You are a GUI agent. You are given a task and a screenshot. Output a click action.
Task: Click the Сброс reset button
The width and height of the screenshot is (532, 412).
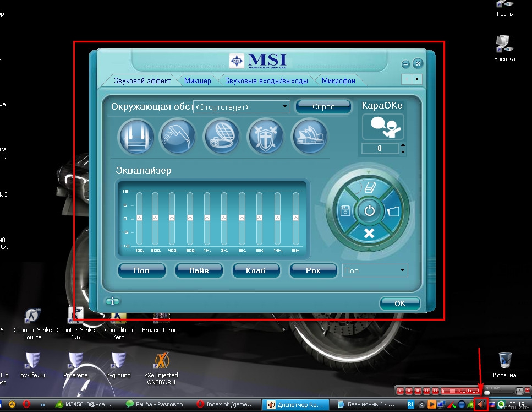[323, 107]
